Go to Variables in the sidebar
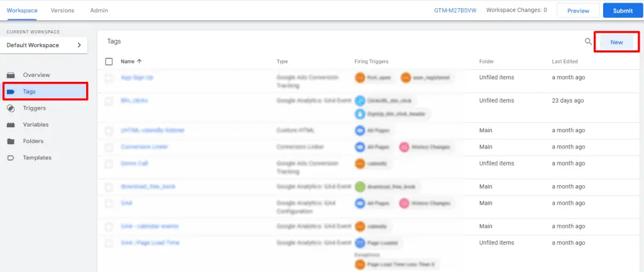 (x=35, y=125)
